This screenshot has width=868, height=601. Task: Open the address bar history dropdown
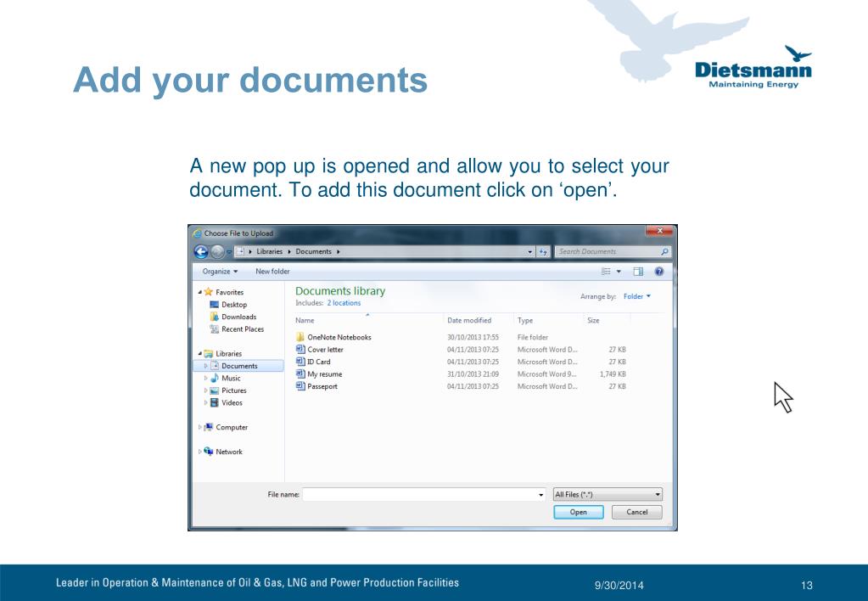[529, 252]
